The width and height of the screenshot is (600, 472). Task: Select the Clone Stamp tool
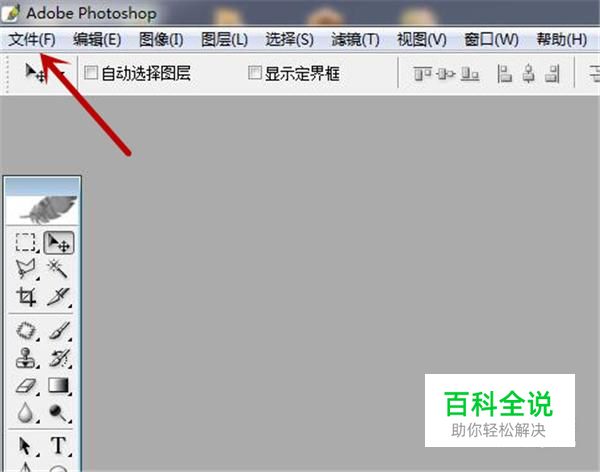pos(26,358)
